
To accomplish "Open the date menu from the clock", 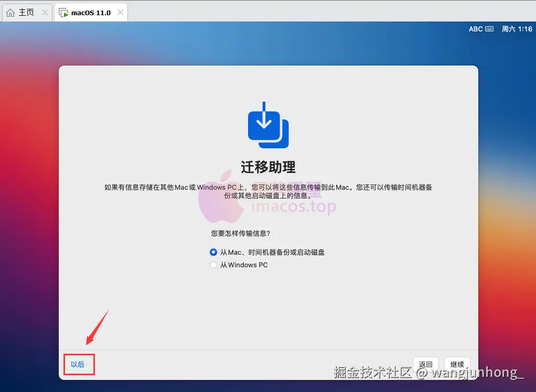I will pos(517,29).
